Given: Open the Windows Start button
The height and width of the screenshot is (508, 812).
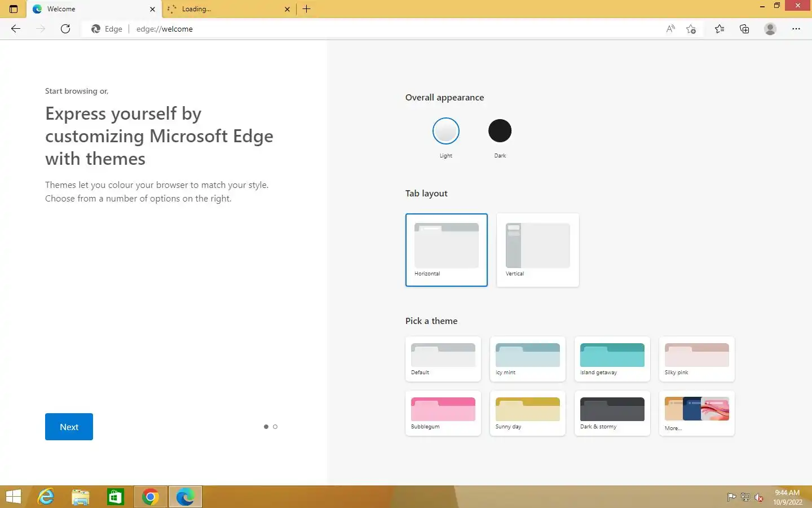Looking at the screenshot, I should [x=14, y=497].
